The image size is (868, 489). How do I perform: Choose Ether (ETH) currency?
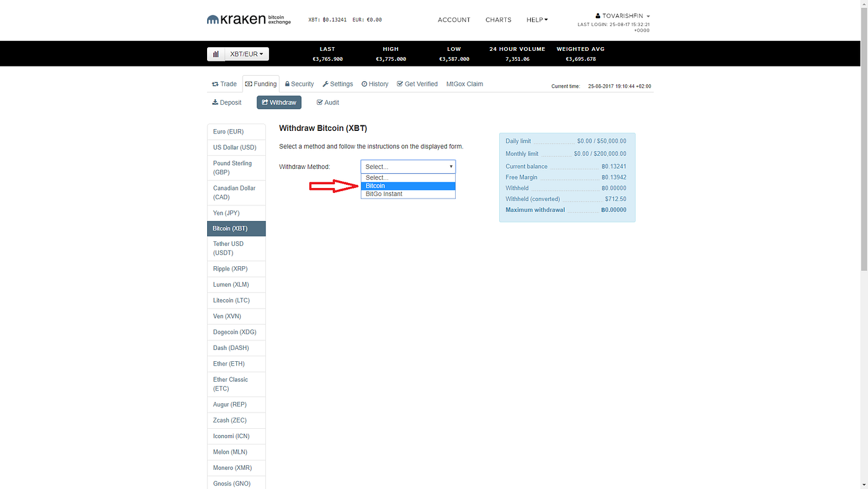click(236, 364)
